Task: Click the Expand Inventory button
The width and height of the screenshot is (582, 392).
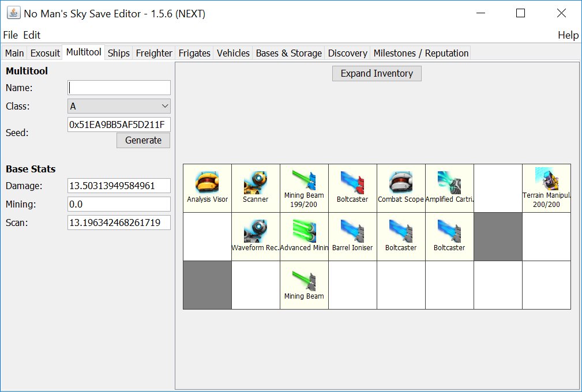Action: point(377,73)
